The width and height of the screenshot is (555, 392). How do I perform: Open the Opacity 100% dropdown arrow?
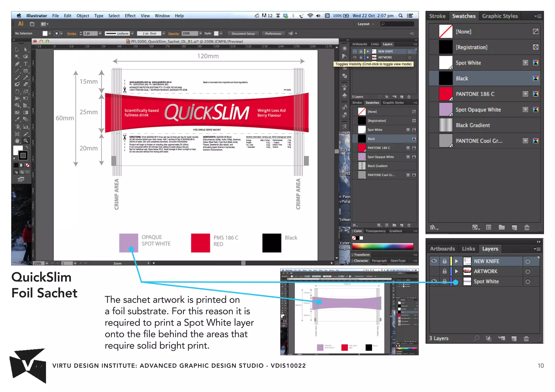click(201, 33)
